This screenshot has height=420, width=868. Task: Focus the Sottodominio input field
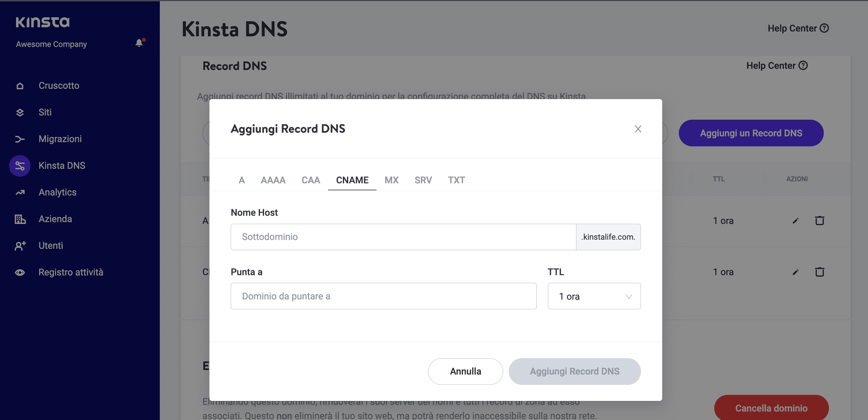(403, 237)
